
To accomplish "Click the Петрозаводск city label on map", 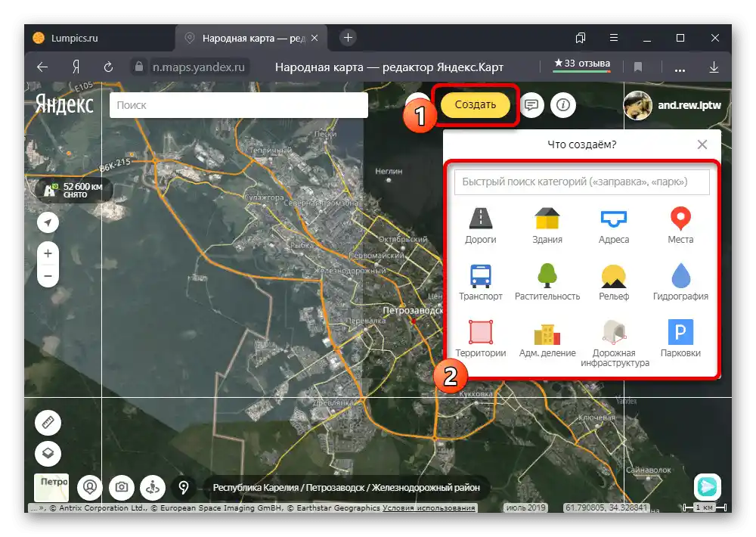I will click(x=412, y=310).
